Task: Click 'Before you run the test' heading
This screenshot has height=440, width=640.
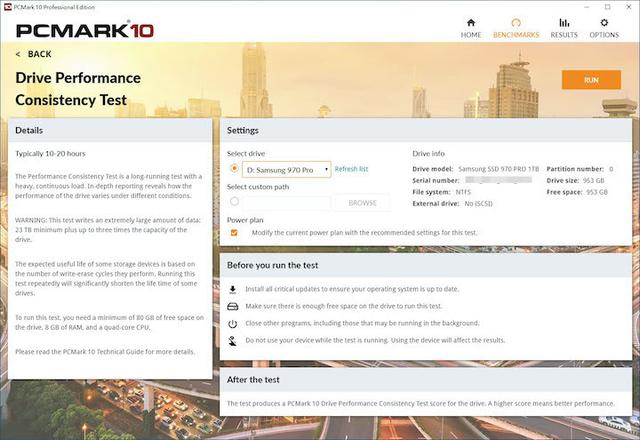Action: [x=273, y=265]
